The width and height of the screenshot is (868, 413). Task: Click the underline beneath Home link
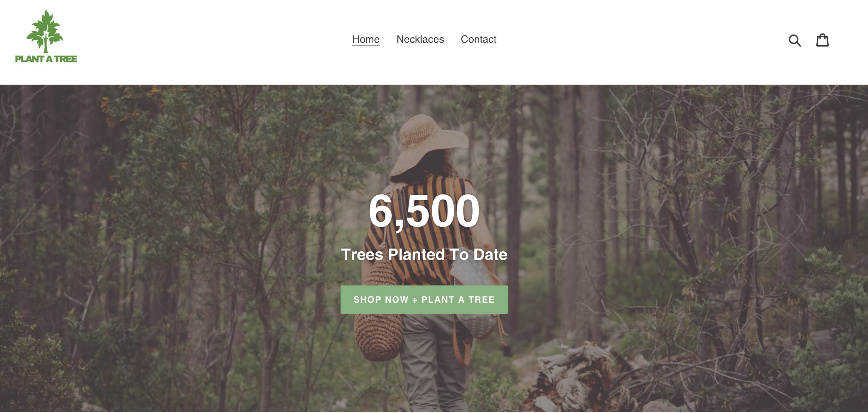click(366, 45)
